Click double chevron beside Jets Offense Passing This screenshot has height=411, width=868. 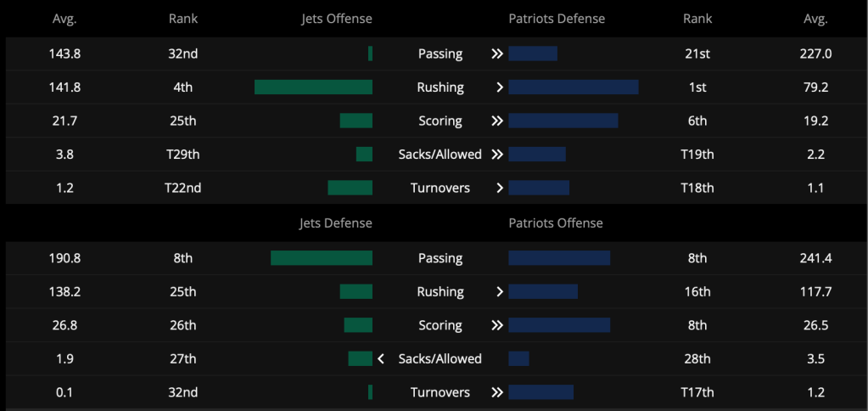(x=497, y=53)
